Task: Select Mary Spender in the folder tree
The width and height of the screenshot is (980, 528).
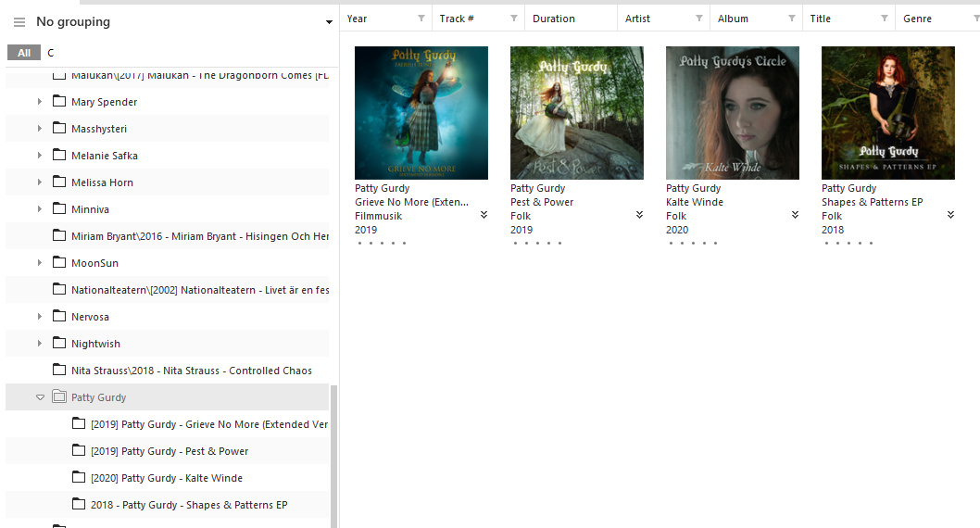Action: point(104,102)
